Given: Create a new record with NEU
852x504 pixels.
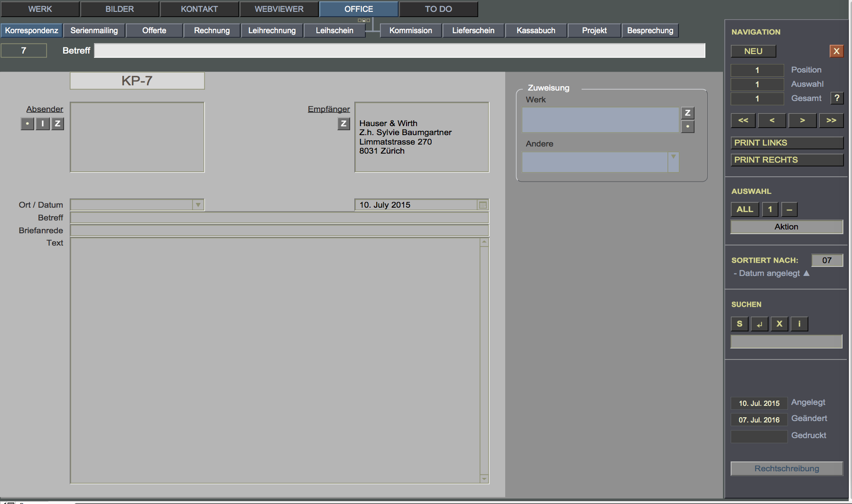Looking at the screenshot, I should (753, 51).
